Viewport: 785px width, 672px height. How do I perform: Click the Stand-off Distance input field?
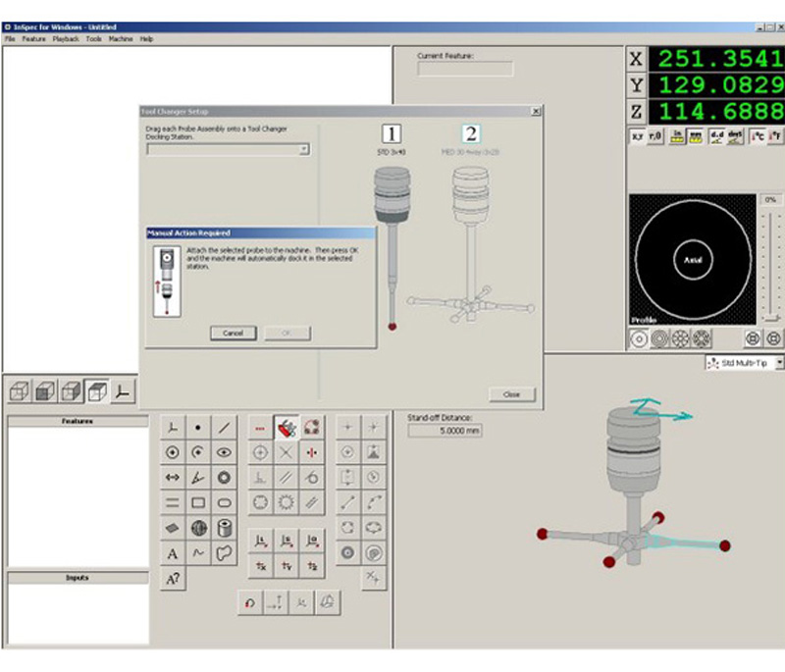(x=445, y=431)
